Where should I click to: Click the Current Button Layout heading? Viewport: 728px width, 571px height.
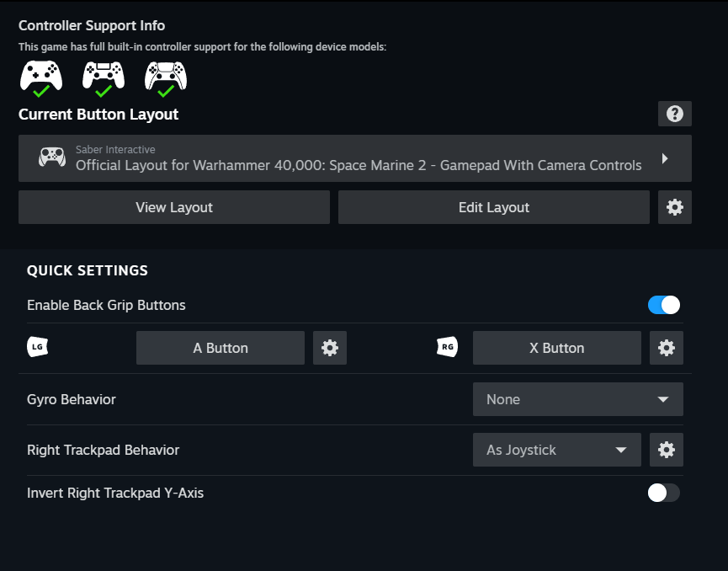98,115
